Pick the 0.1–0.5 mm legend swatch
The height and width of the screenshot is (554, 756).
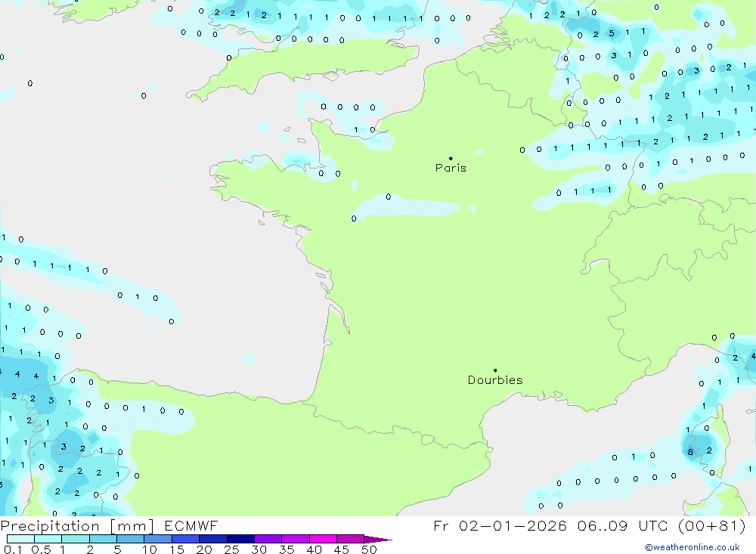[20, 539]
